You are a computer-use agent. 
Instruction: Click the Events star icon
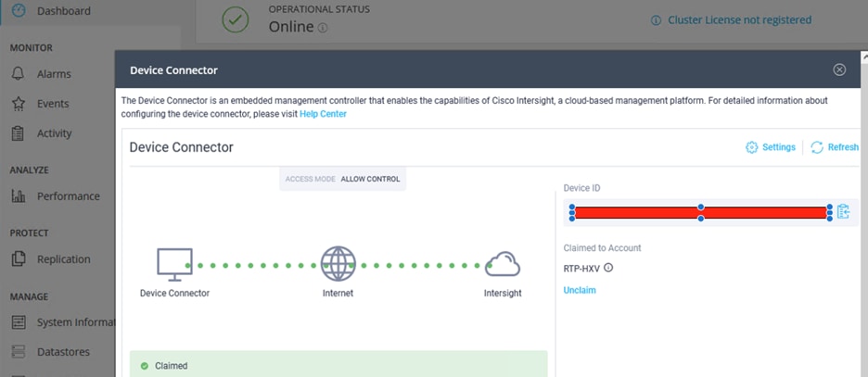click(x=19, y=104)
